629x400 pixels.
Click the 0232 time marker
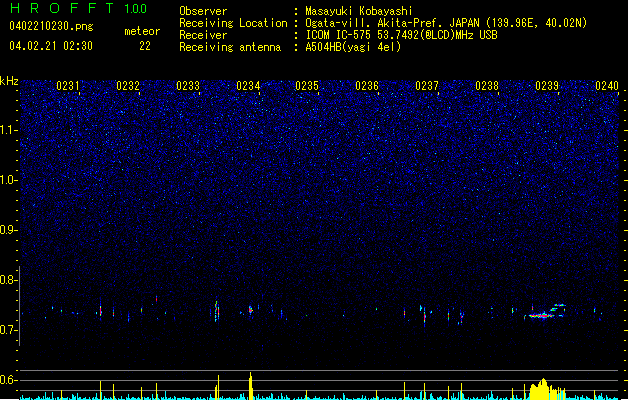click(128, 86)
